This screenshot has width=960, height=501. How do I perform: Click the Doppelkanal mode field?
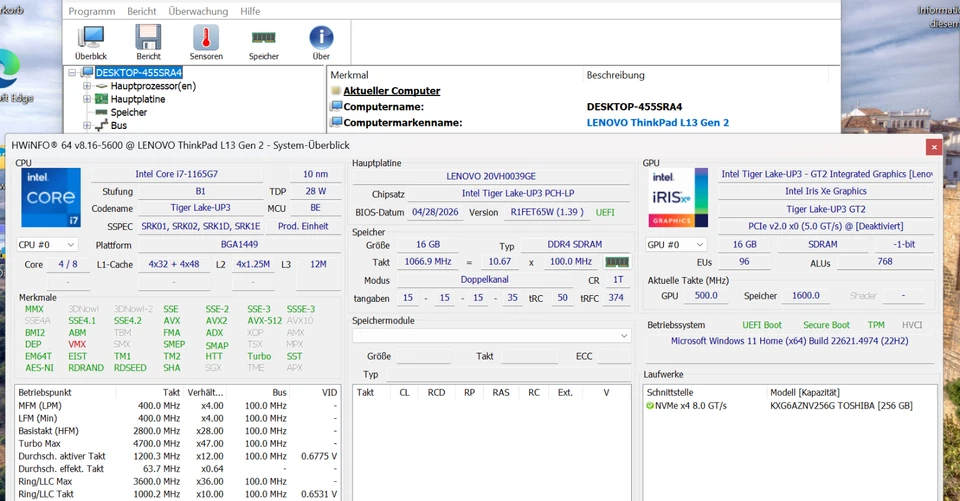click(485, 280)
